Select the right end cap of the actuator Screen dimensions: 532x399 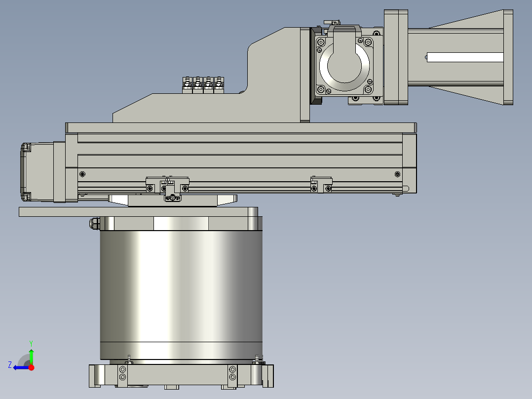410,163
